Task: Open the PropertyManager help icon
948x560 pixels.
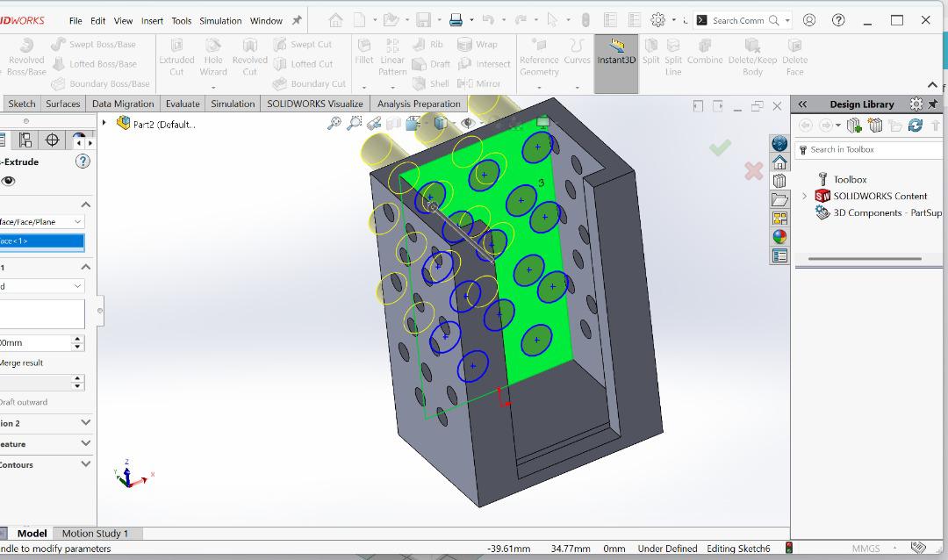Action: (x=83, y=162)
